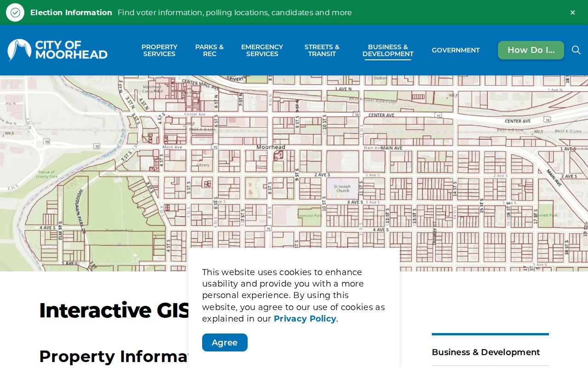This screenshot has width=588, height=368.
Task: Open the Emergency Services menu
Action: tap(262, 50)
